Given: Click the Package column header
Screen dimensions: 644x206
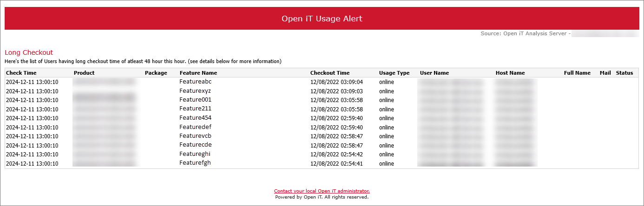Looking at the screenshot, I should [x=156, y=73].
